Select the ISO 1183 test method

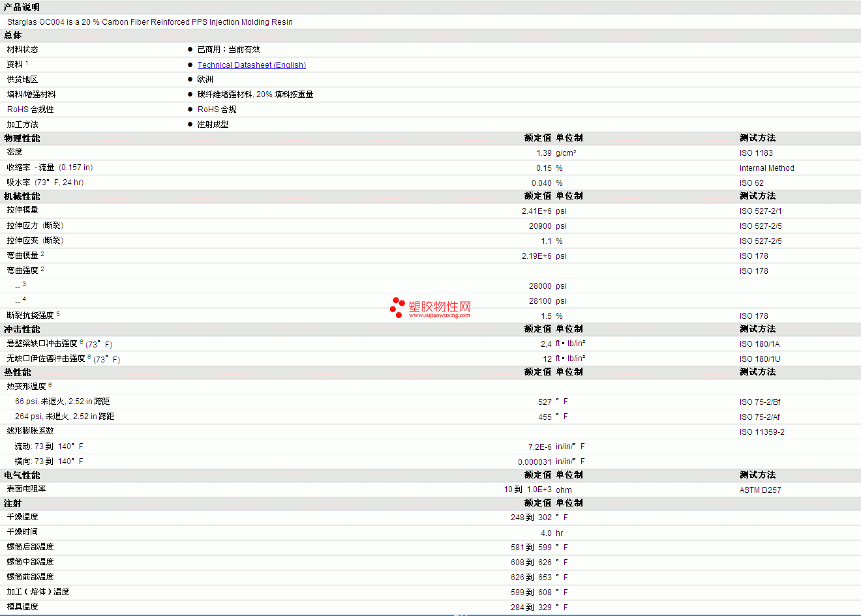[x=756, y=153]
